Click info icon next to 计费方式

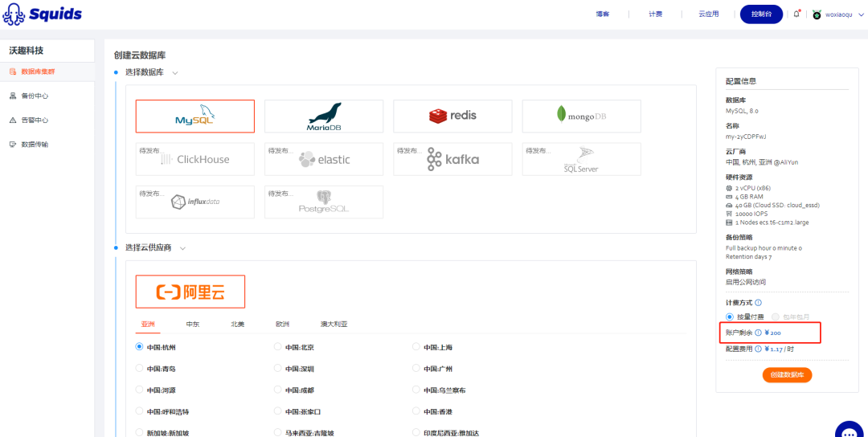click(758, 303)
